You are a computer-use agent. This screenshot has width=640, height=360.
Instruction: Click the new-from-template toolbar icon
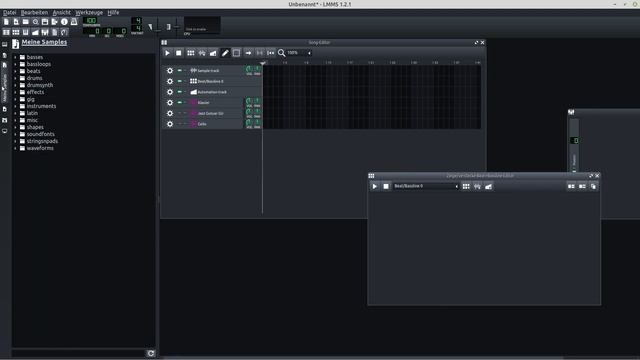point(16,22)
